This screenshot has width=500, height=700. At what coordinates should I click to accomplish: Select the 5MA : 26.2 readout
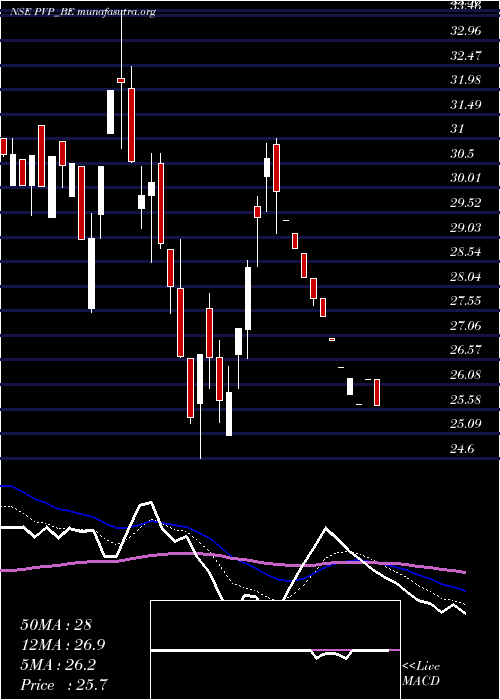58,665
